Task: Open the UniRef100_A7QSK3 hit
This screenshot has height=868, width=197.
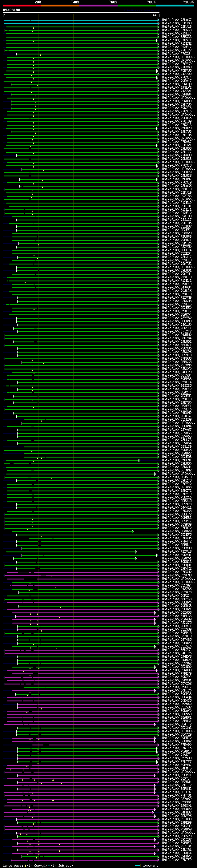Action: coord(177,30)
